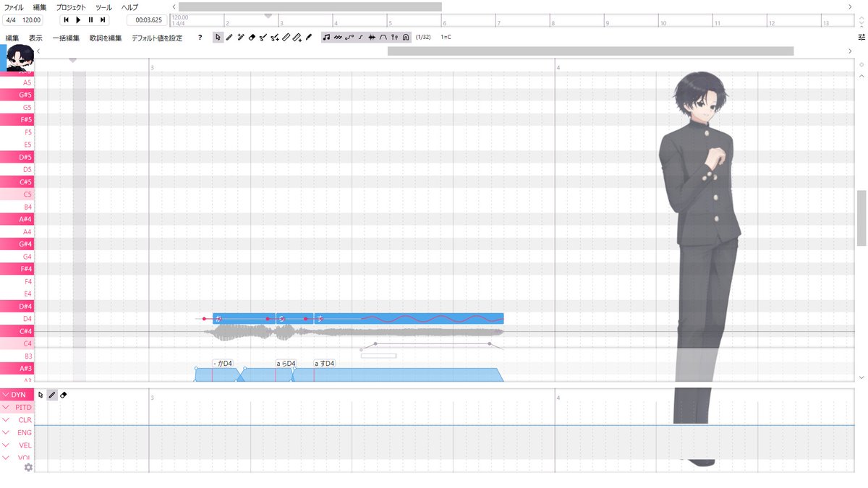Open the ファイル menu
This screenshot has width=868, height=488.
pyautogui.click(x=14, y=7)
